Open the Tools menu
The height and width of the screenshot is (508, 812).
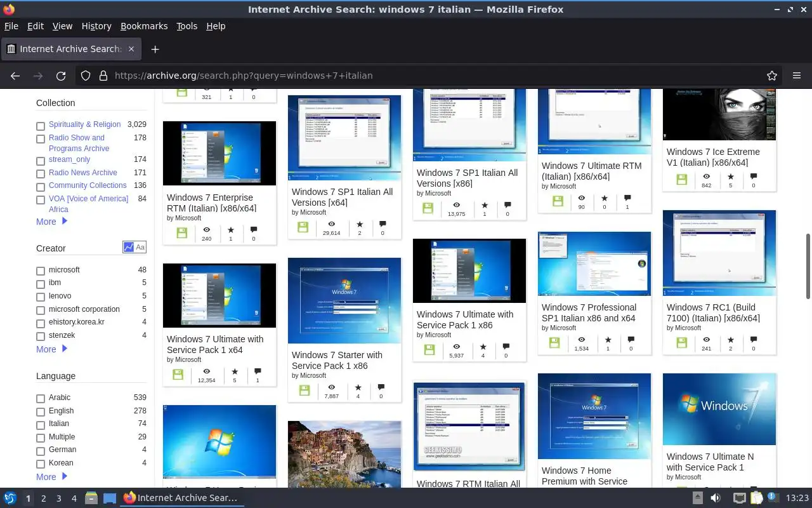click(187, 26)
